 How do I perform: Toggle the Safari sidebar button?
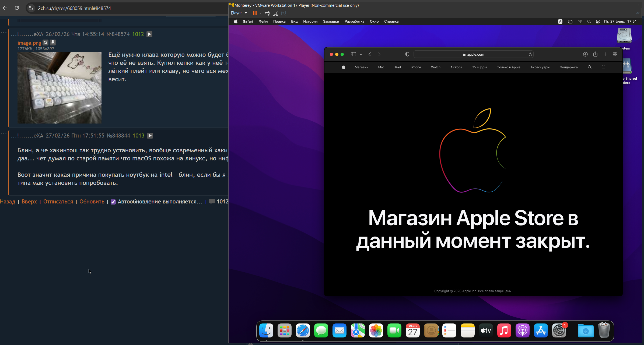353,54
